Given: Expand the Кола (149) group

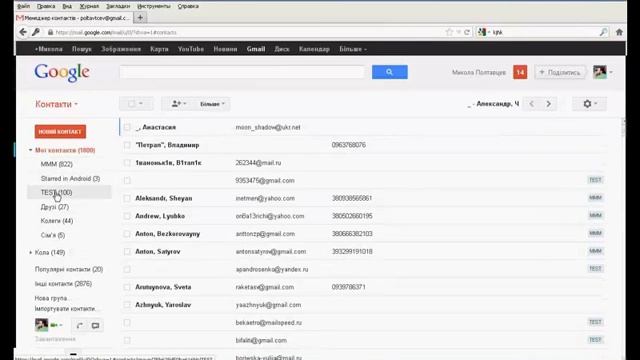Looking at the screenshot, I should 30,253.
